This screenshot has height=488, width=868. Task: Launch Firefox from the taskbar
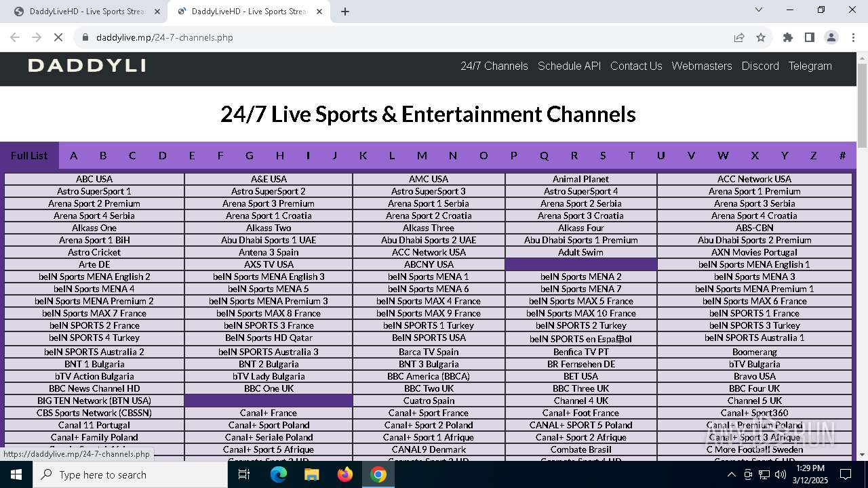point(345,474)
